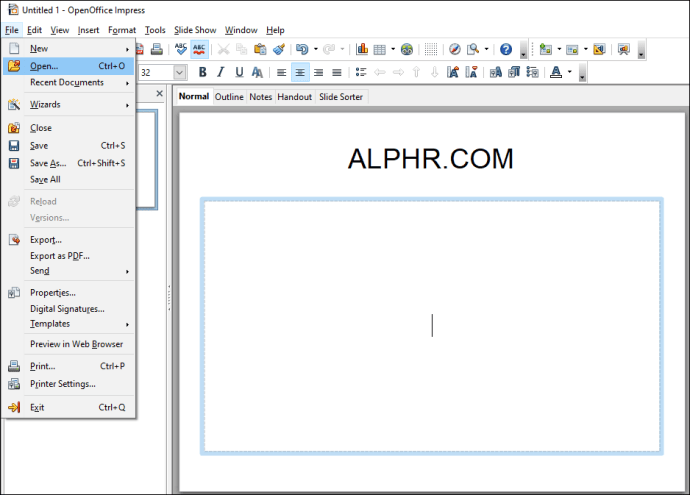Choose Save As... menu entry
Image resolution: width=690 pixels, height=495 pixels.
click(x=68, y=163)
